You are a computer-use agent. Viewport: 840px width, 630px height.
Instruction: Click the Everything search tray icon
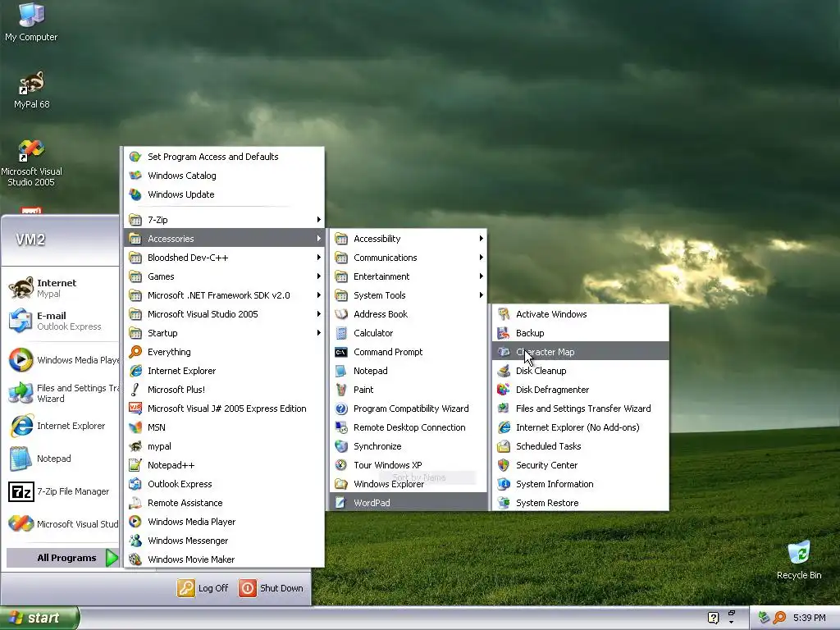pos(780,618)
